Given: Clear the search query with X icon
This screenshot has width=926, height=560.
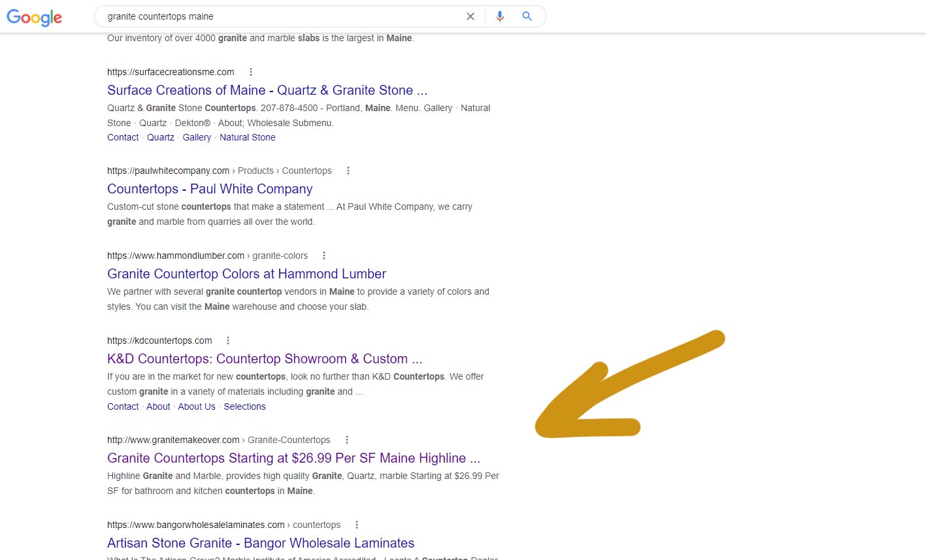Looking at the screenshot, I should point(471,16).
